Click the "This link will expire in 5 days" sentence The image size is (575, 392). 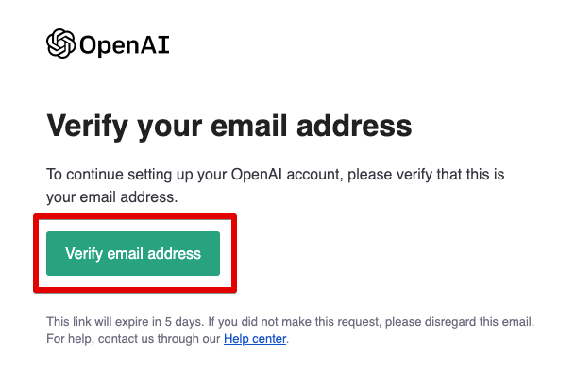pyautogui.click(x=125, y=321)
